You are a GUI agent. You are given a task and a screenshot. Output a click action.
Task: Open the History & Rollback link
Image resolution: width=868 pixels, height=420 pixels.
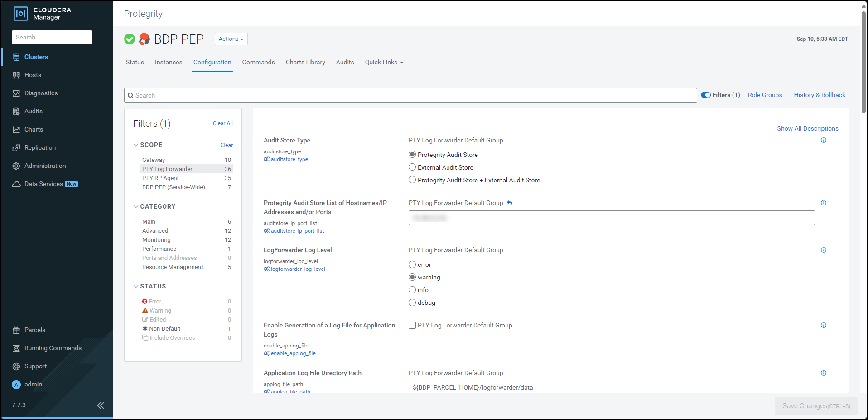coord(819,95)
